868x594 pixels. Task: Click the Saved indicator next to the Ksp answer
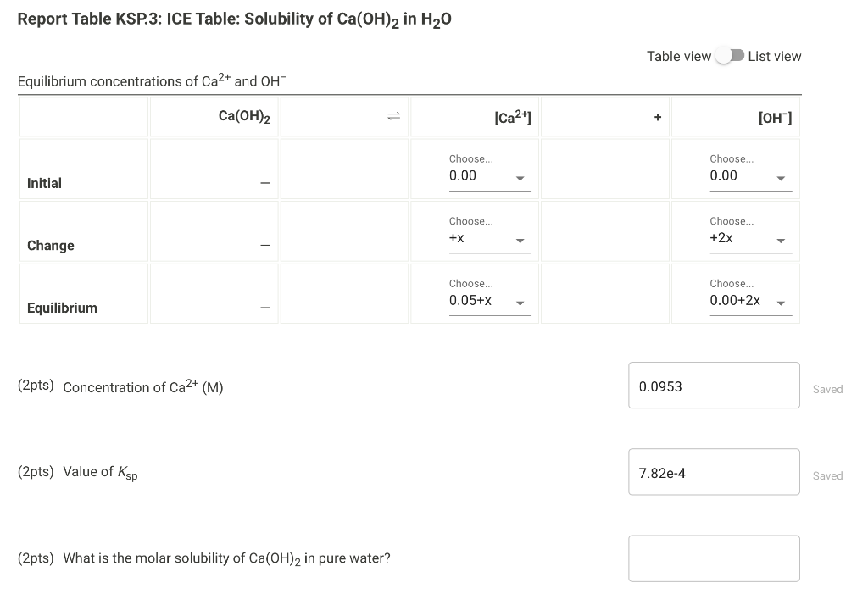tap(827, 475)
